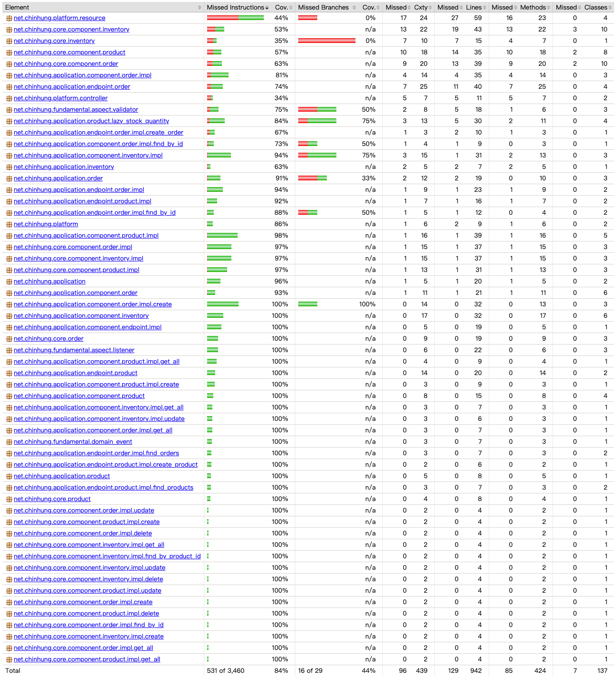
Task: Click package icon beside net.chinhung.application
Action: [x=9, y=282]
